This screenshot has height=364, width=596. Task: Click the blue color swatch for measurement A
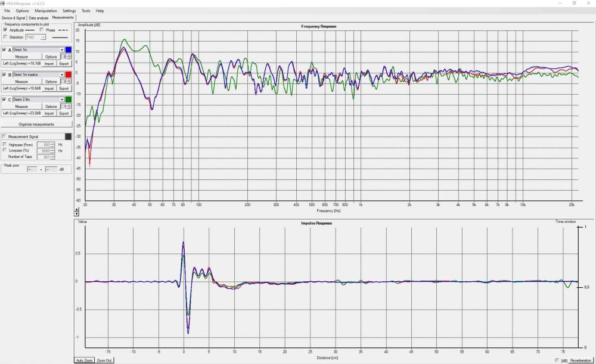point(69,50)
